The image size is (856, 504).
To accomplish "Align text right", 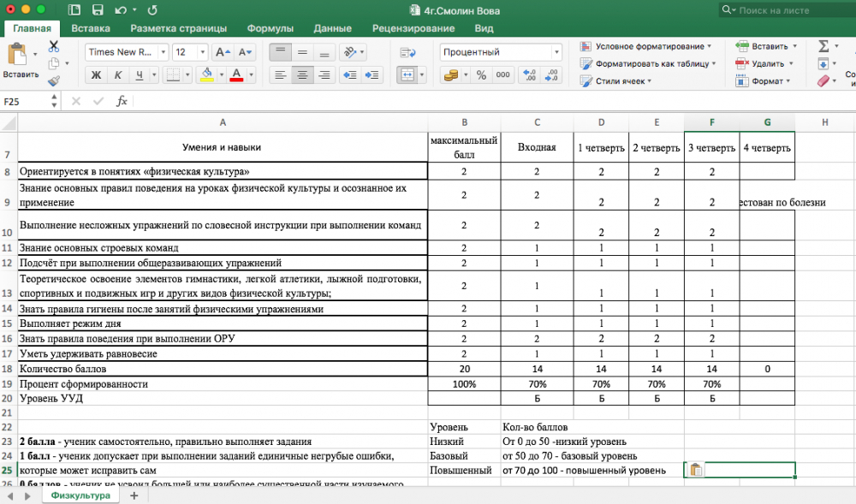I will tap(324, 74).
